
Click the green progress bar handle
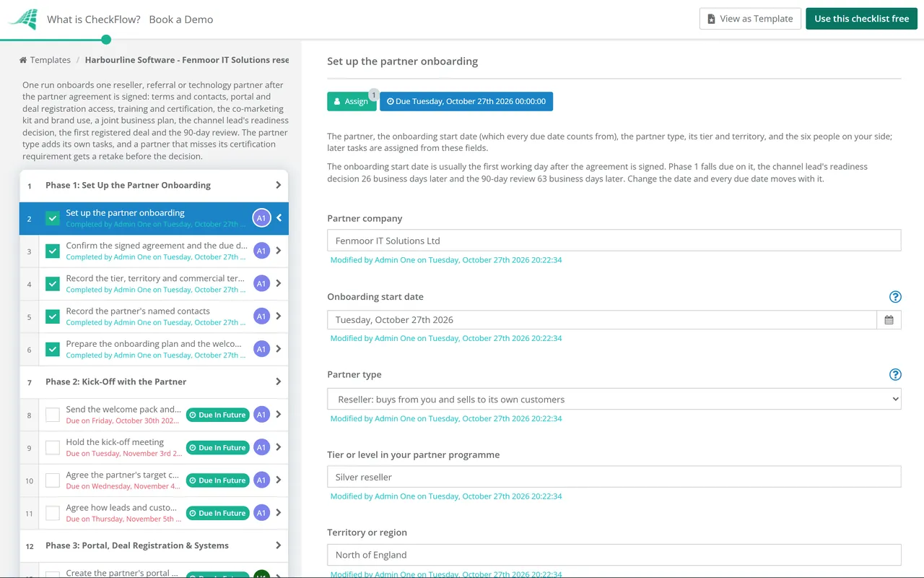(x=106, y=40)
